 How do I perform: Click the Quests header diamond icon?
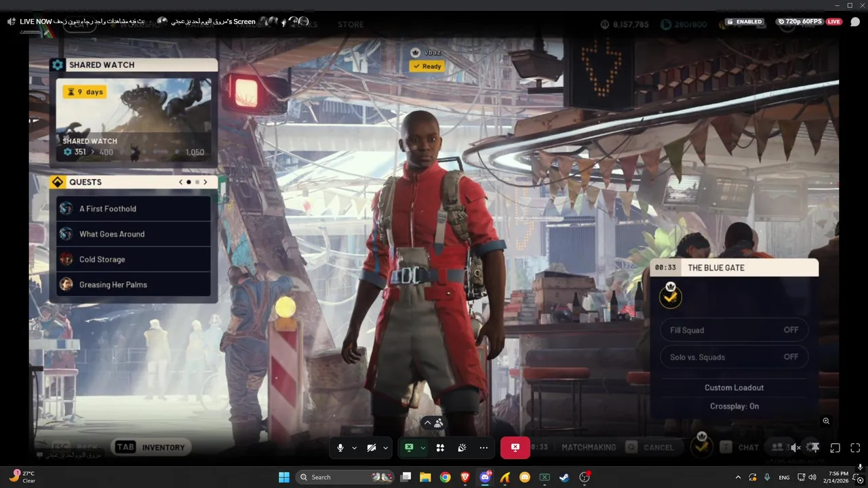pyautogui.click(x=58, y=182)
